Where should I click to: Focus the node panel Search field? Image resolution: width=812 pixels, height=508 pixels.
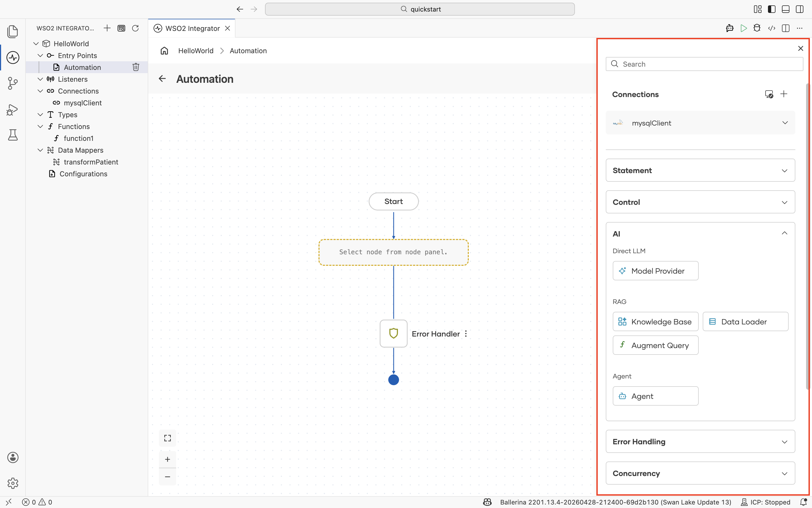(704, 64)
